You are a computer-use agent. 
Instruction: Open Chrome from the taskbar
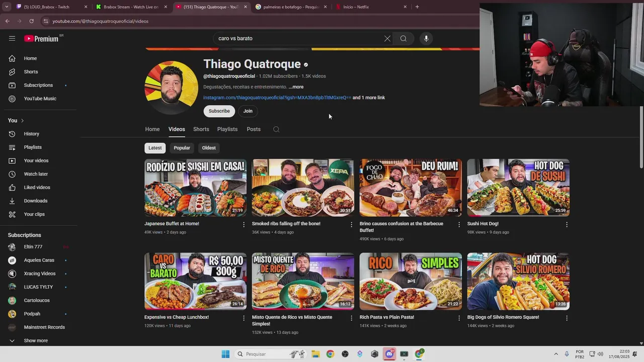coord(330,354)
